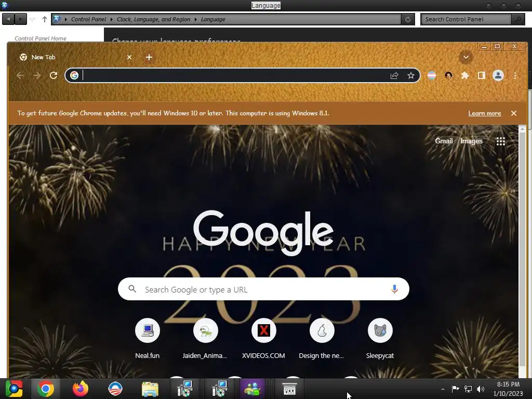Open Gmail from the new tab page

[x=444, y=141]
